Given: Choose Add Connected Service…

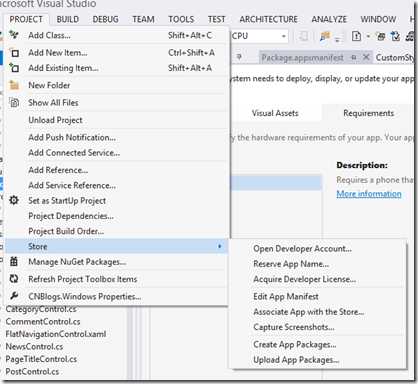Looking at the screenshot, I should coord(117,152).
